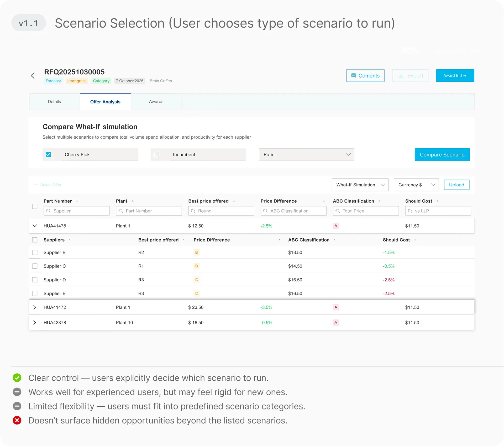Click the $13.50 value for Supplier B

pos(295,253)
